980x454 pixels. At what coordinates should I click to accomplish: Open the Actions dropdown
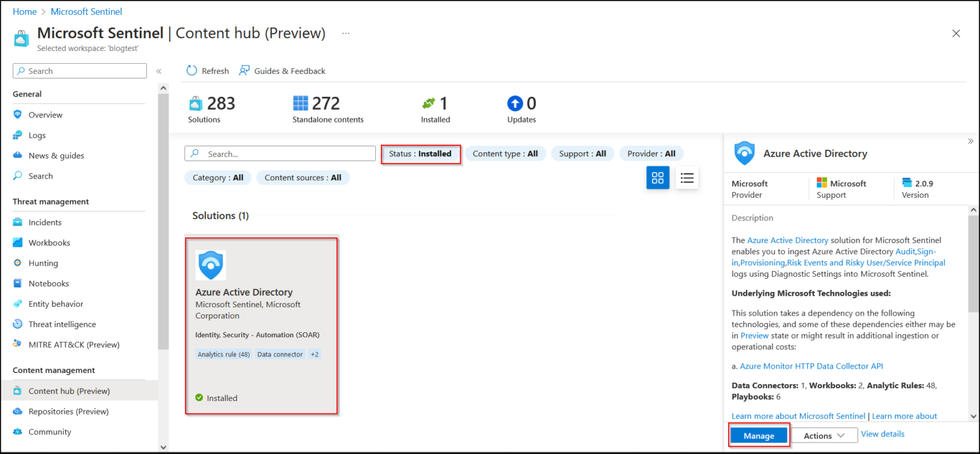coord(824,435)
